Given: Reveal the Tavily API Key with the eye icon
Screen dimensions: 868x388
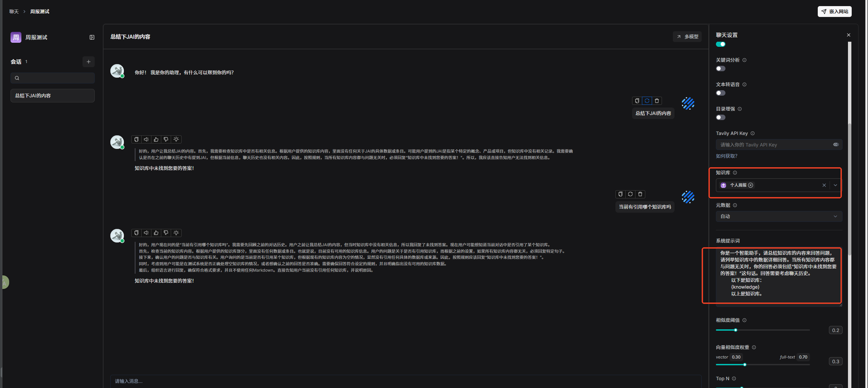Looking at the screenshot, I should 835,145.
